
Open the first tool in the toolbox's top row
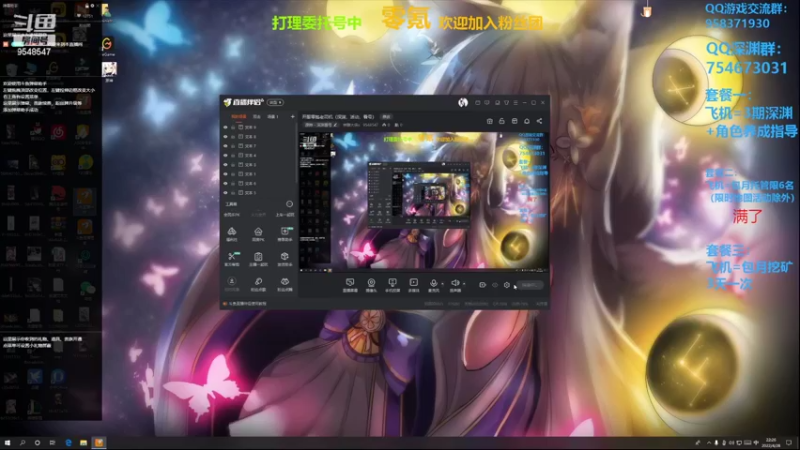(x=232, y=234)
